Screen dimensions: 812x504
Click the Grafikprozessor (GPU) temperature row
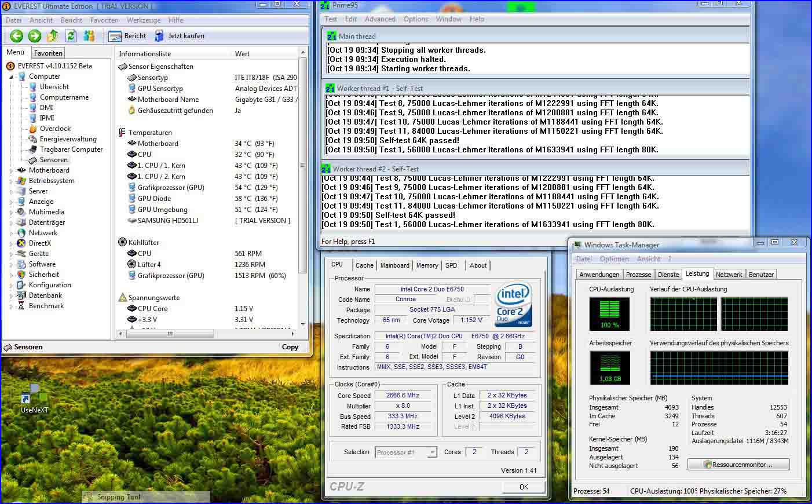[x=207, y=188]
